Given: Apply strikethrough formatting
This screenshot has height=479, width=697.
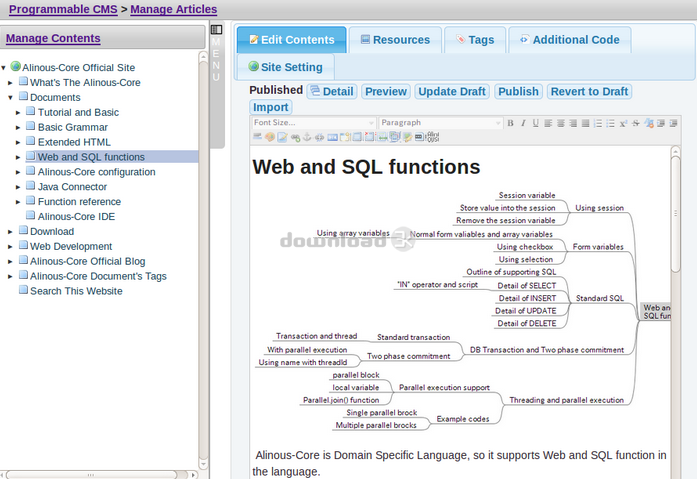Looking at the screenshot, I should pyautogui.click(x=636, y=123).
